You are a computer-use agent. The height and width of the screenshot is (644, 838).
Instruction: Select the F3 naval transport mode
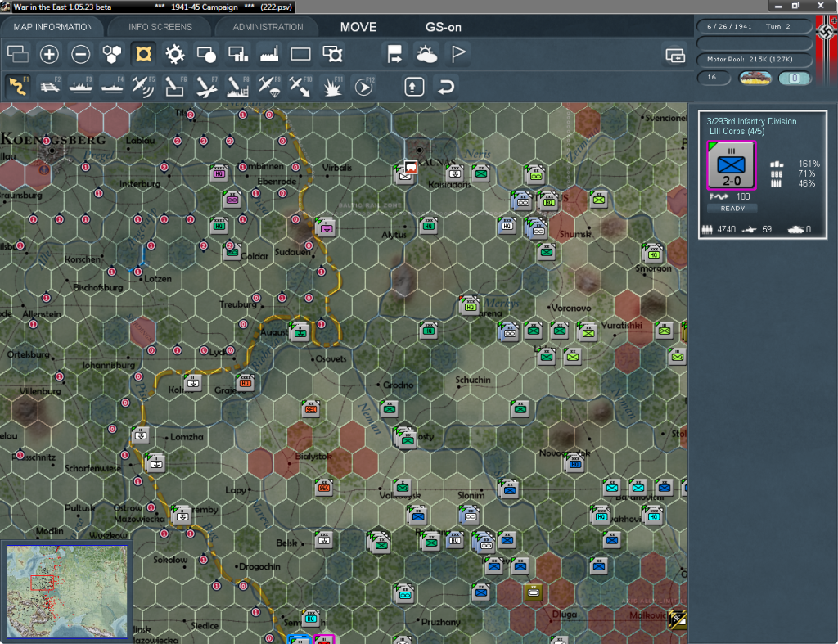(81, 86)
